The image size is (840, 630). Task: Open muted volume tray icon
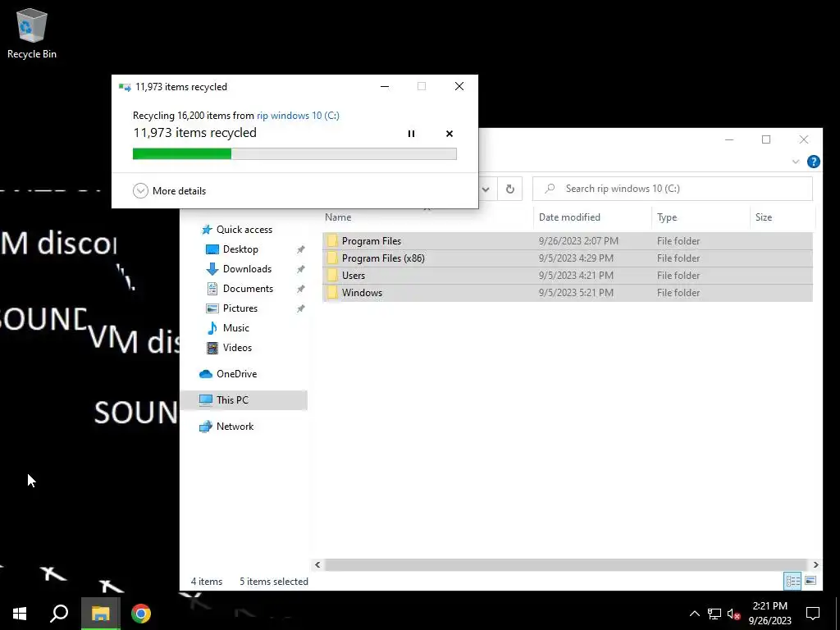point(733,614)
